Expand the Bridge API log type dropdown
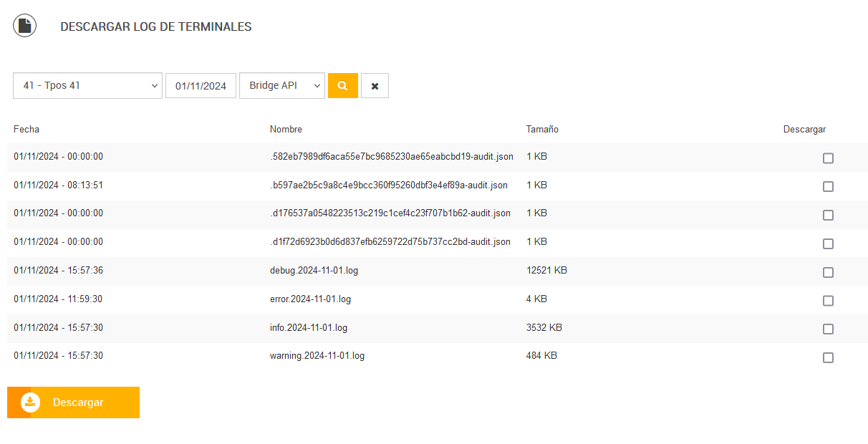Viewport: 868px width, 444px height. pyautogui.click(x=281, y=86)
